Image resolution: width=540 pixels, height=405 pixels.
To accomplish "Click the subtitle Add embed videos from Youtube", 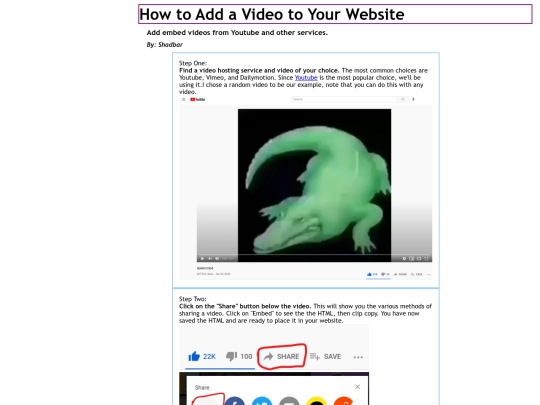I will coord(237,32).
